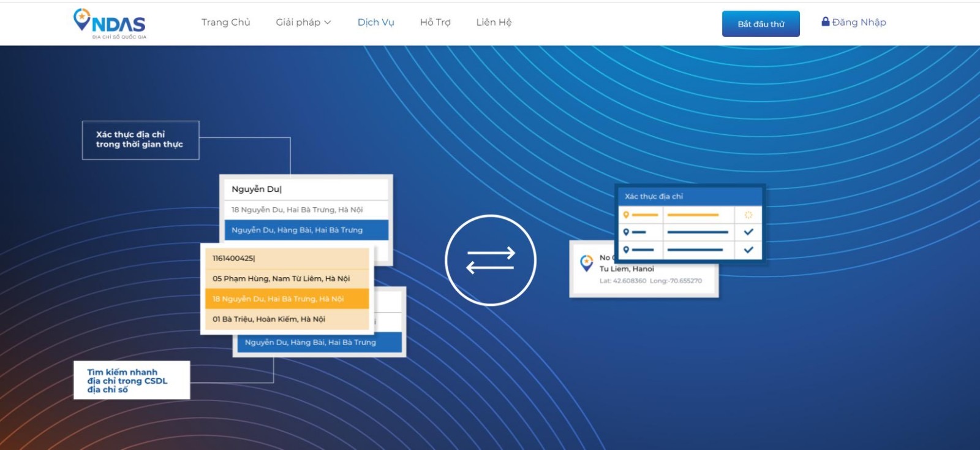Open the Liên Hệ page

click(x=494, y=22)
